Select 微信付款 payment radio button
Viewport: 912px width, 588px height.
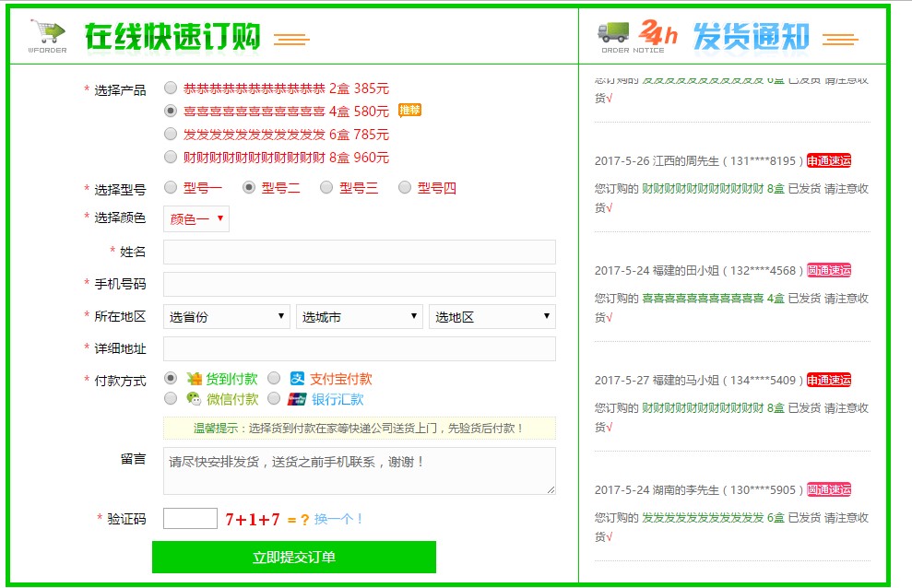[x=171, y=398]
